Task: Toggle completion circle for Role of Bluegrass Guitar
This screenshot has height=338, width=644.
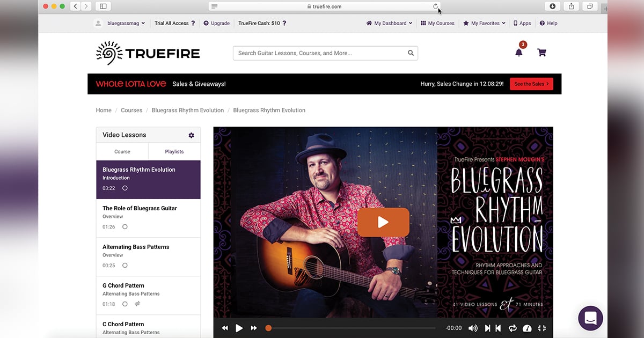Action: coord(125,227)
